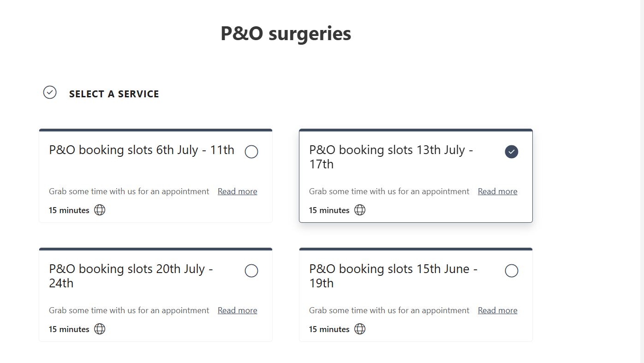Click the P&O booking slots 6th July title
The width and height of the screenshot is (644, 363).
click(142, 150)
